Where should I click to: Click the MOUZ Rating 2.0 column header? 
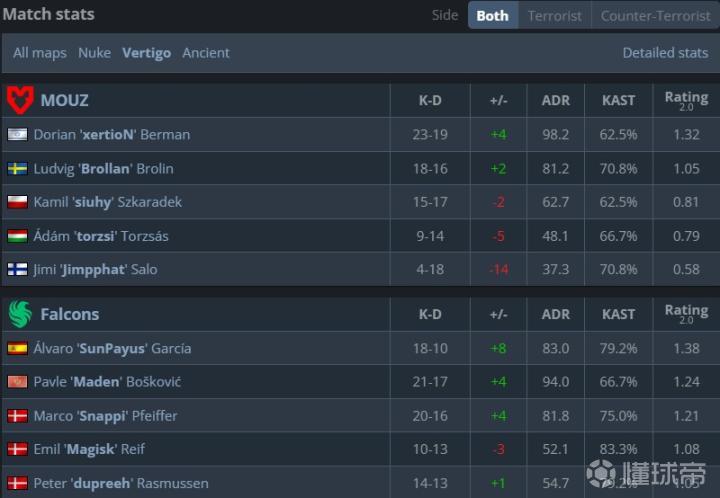pos(686,100)
